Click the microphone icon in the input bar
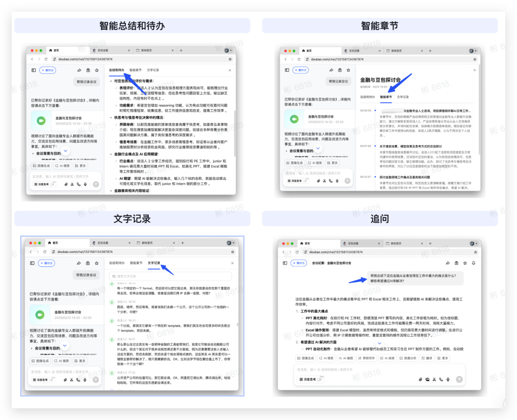517x420 pixels. (448, 379)
